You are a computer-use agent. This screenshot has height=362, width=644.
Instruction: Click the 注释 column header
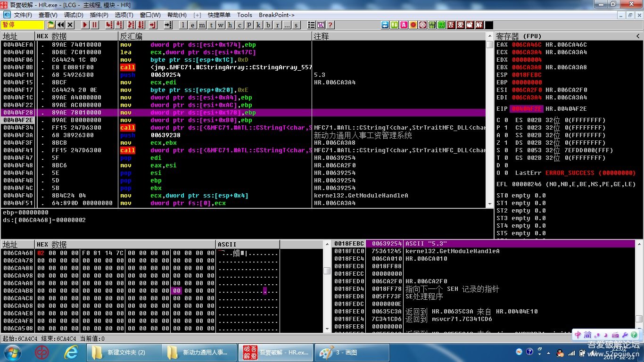tap(398, 36)
